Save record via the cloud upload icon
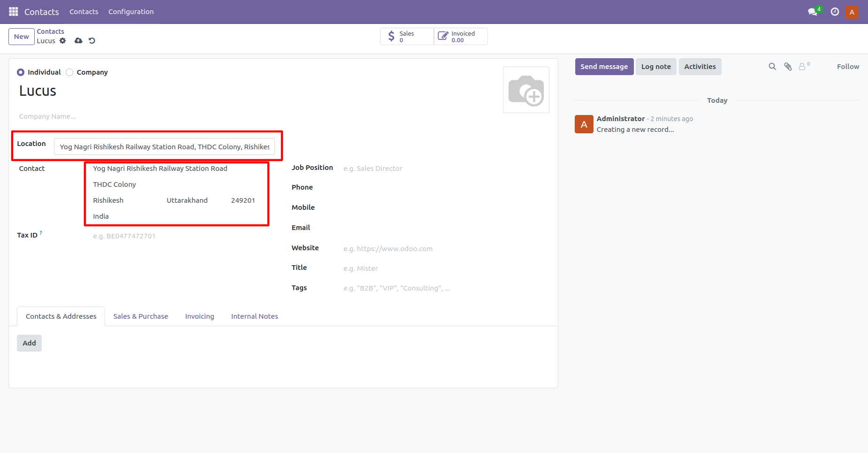The width and height of the screenshot is (868, 453). (78, 41)
